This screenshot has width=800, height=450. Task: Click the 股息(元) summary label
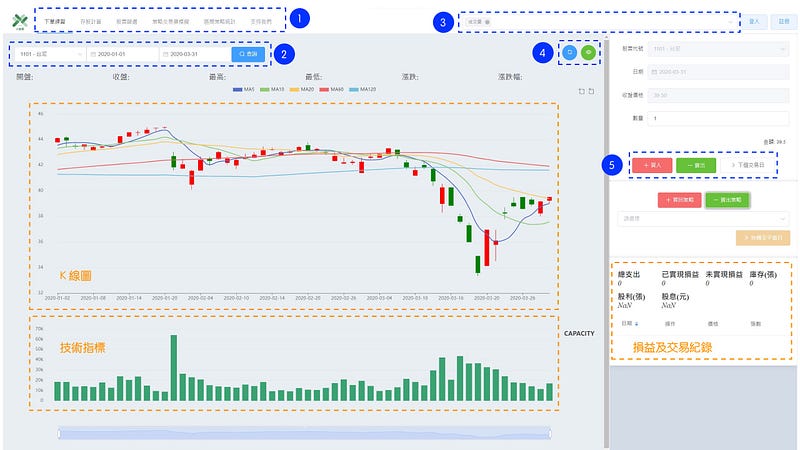[676, 296]
